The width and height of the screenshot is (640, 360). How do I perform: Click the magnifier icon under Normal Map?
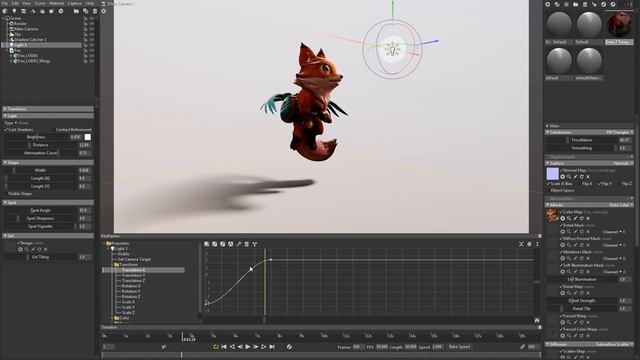pyautogui.click(x=569, y=177)
